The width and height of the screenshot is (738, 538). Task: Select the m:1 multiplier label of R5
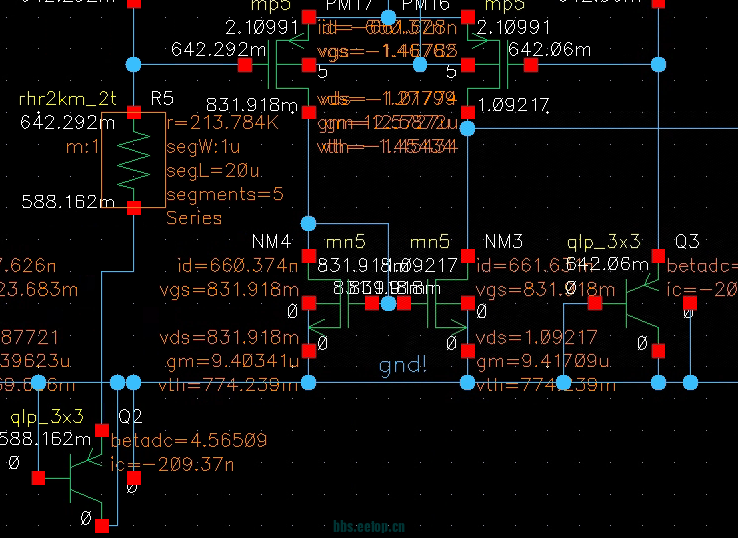coord(82,147)
